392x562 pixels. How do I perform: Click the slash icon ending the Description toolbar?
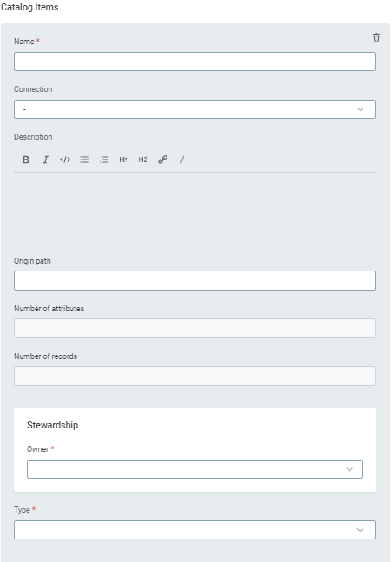coord(182,160)
